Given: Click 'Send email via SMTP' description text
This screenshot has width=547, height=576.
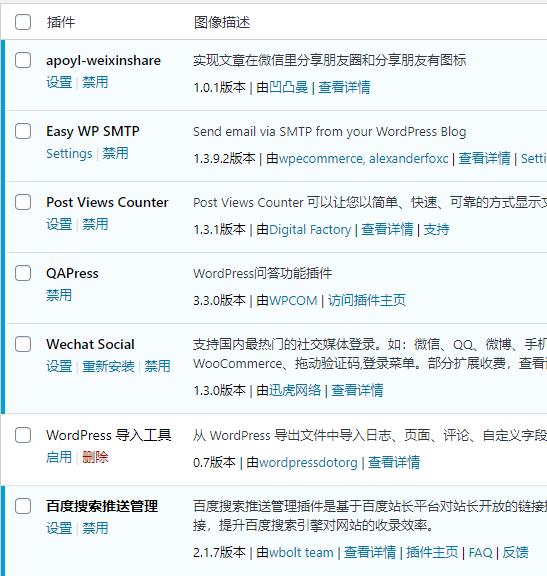Looking at the screenshot, I should tap(330, 132).
